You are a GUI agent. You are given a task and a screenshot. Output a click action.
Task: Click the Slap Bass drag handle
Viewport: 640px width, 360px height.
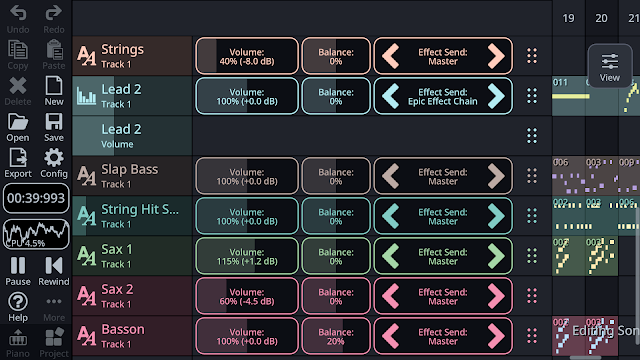tap(532, 176)
